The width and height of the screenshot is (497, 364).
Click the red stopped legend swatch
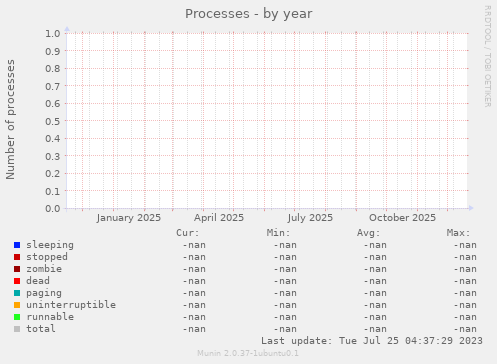click(x=17, y=257)
